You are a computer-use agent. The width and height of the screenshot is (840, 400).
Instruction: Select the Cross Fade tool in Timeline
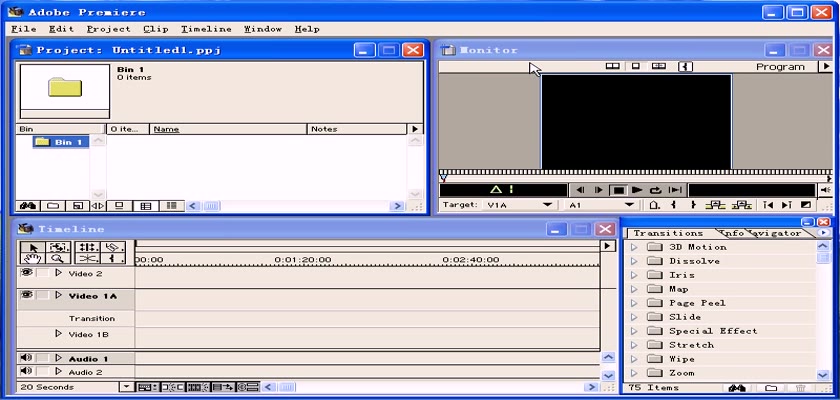click(87, 258)
